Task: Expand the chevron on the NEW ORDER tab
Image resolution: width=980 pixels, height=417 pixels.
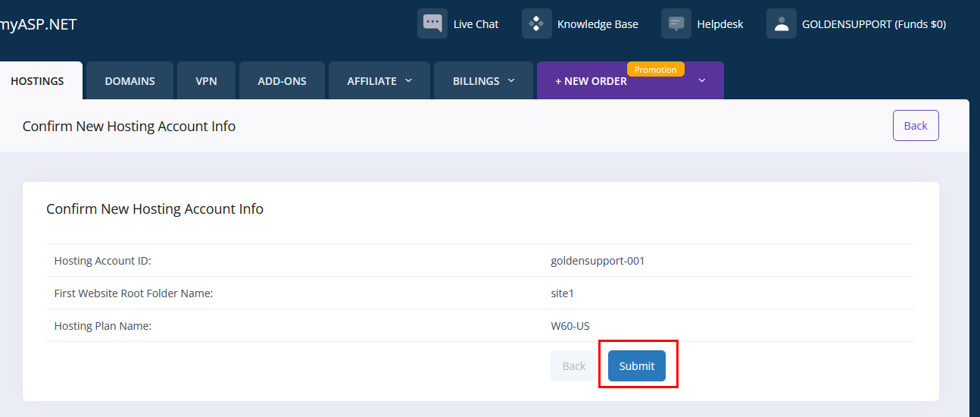Action: pyautogui.click(x=701, y=80)
